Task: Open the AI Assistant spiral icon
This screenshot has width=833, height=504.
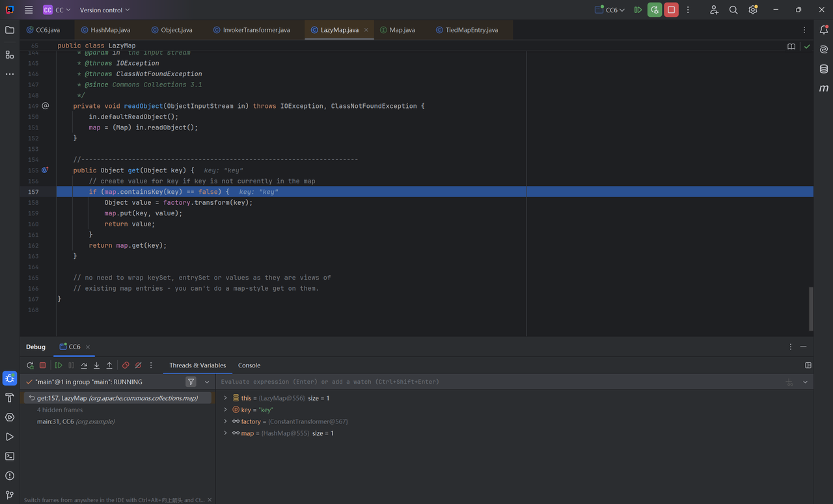Action: 823,49
